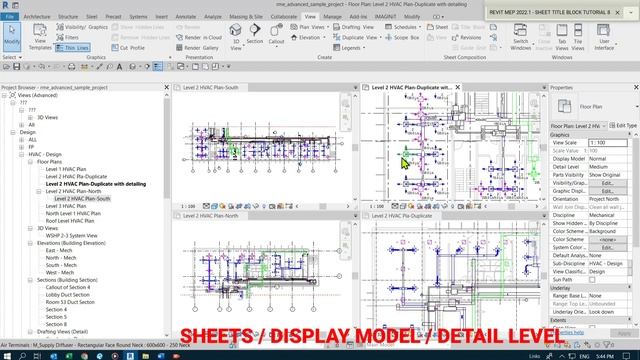The image size is (640, 360).
Task: Open the Switch Windows menu
Action: click(x=520, y=37)
